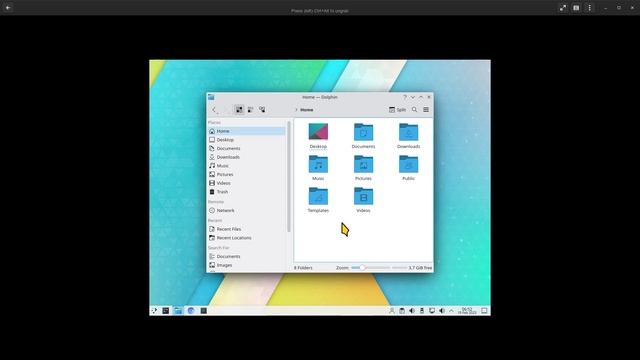This screenshot has height=360, width=640.
Task: Open the blue web browser icon on the taskbar
Action: (191, 311)
